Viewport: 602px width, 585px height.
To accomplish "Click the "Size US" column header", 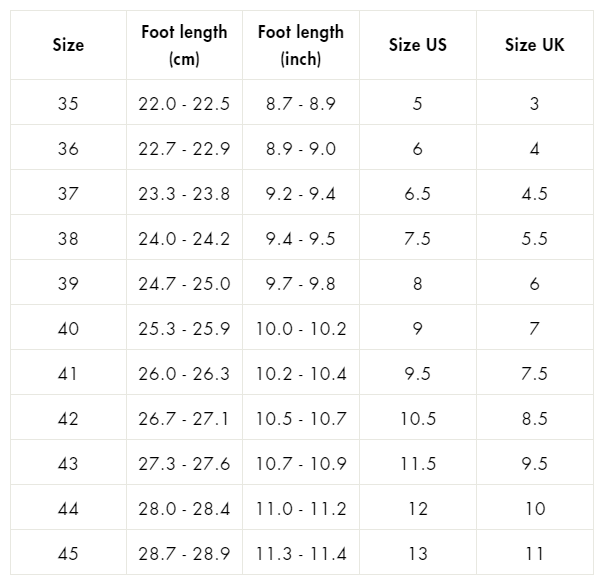I will point(417,45).
